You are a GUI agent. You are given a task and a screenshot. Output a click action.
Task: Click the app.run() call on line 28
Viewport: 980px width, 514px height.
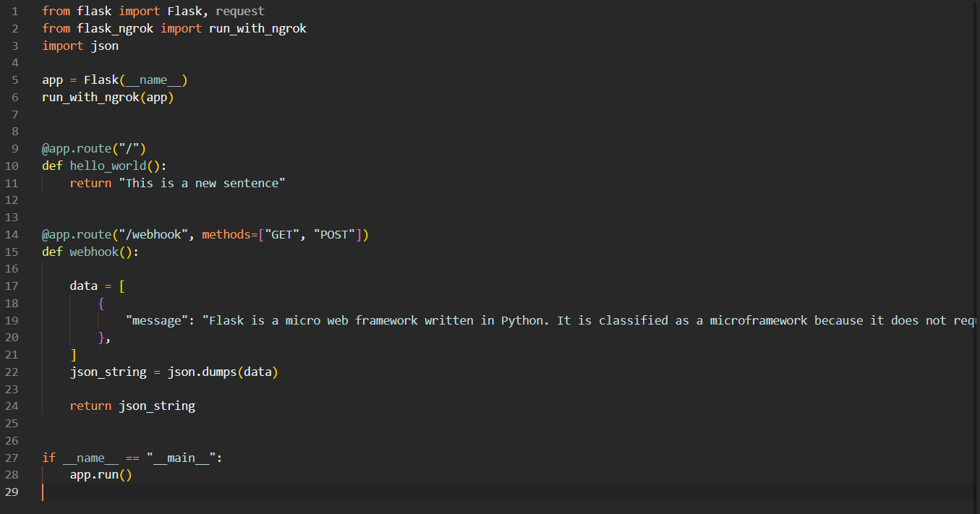[101, 475]
